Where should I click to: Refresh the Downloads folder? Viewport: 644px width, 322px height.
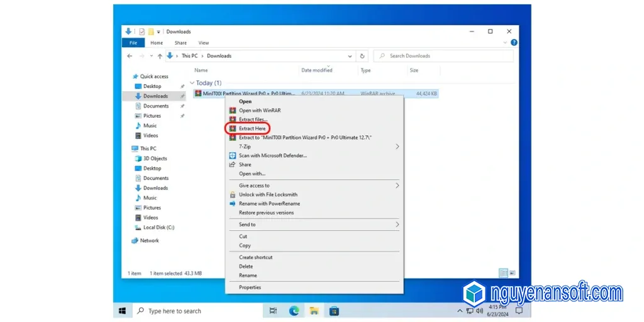[x=362, y=56]
